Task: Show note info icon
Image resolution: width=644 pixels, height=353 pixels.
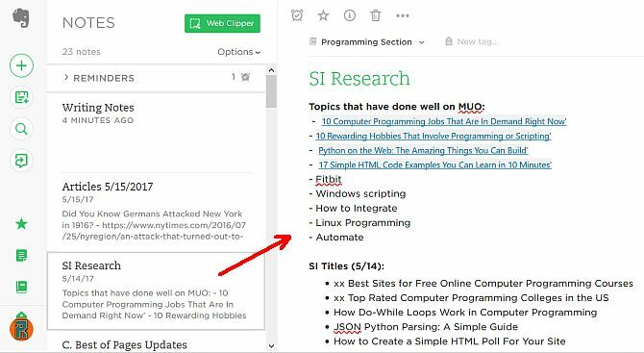Action: tap(350, 15)
